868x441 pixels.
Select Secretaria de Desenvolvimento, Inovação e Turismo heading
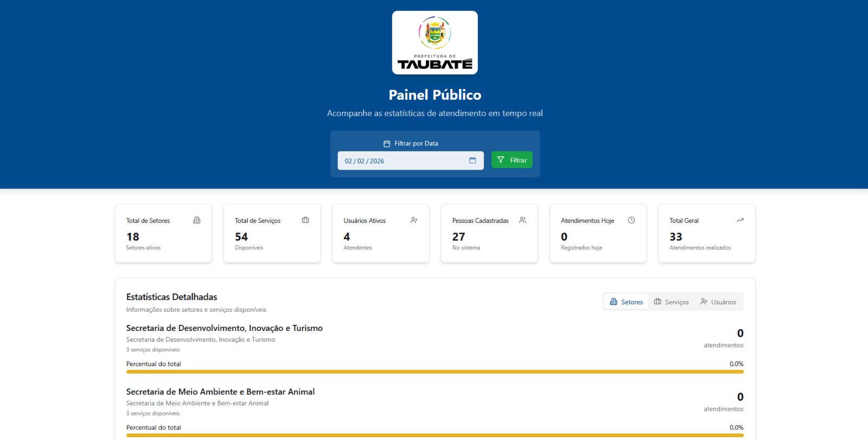click(224, 328)
